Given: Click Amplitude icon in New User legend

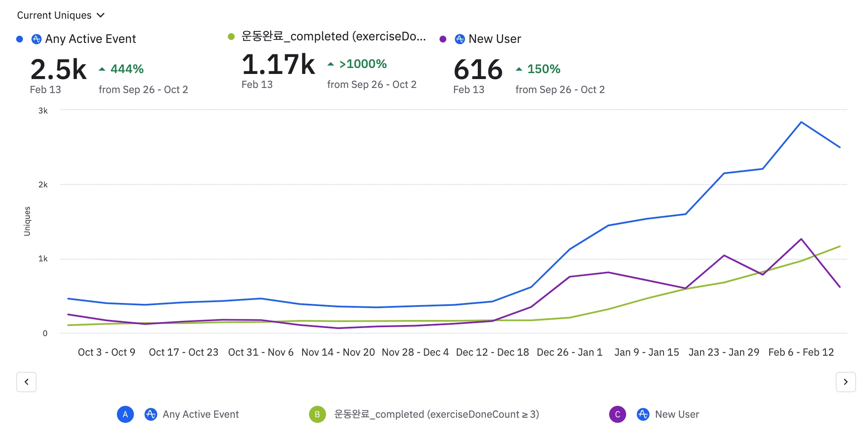Looking at the screenshot, I should tap(643, 414).
